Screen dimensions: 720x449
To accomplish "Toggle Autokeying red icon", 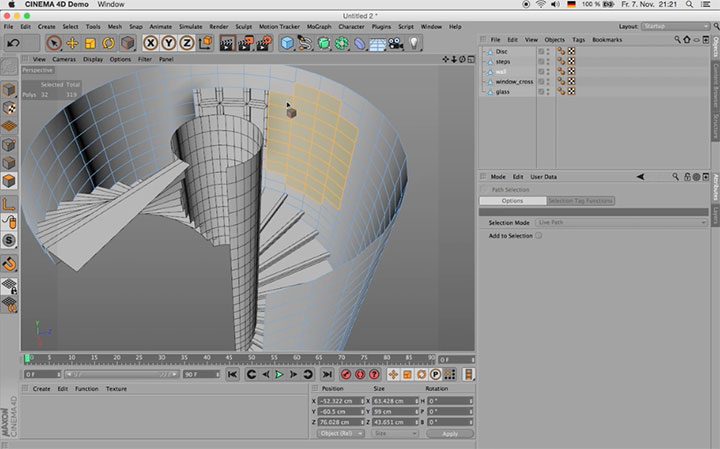I will [360, 375].
